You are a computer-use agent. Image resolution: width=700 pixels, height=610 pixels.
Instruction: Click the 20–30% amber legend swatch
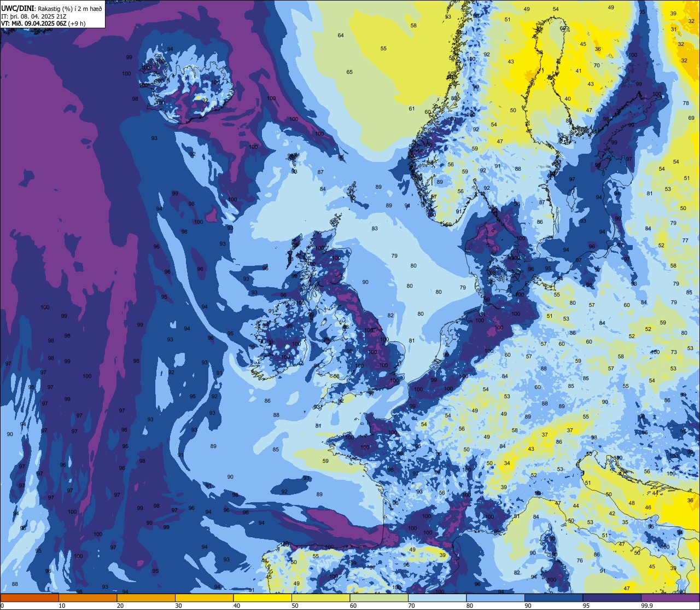click(x=146, y=597)
